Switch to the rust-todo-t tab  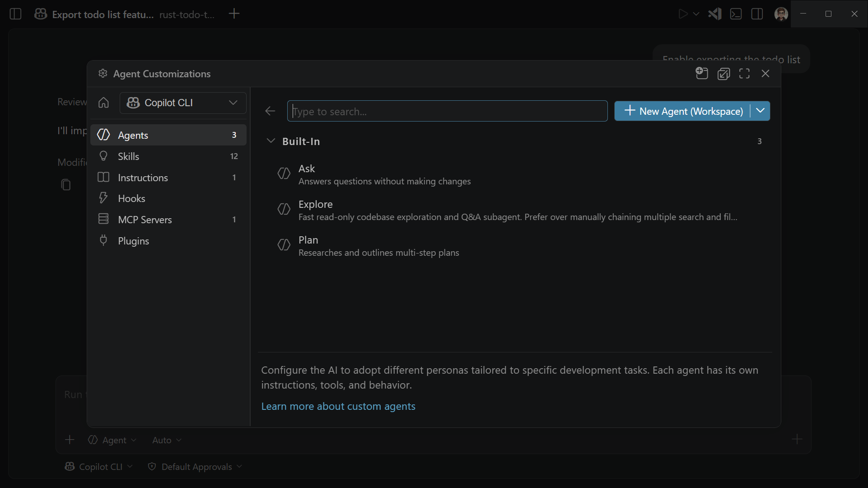point(187,14)
